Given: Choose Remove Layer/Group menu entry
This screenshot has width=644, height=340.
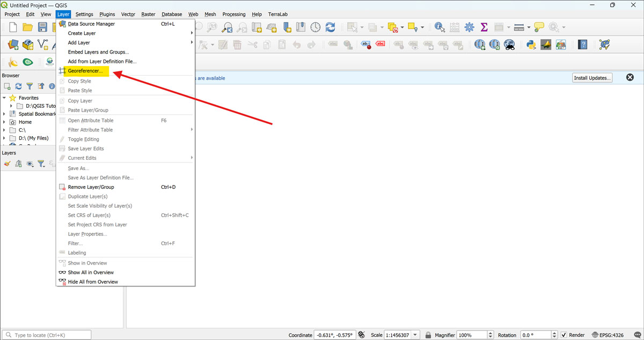Looking at the screenshot, I should (126, 187).
